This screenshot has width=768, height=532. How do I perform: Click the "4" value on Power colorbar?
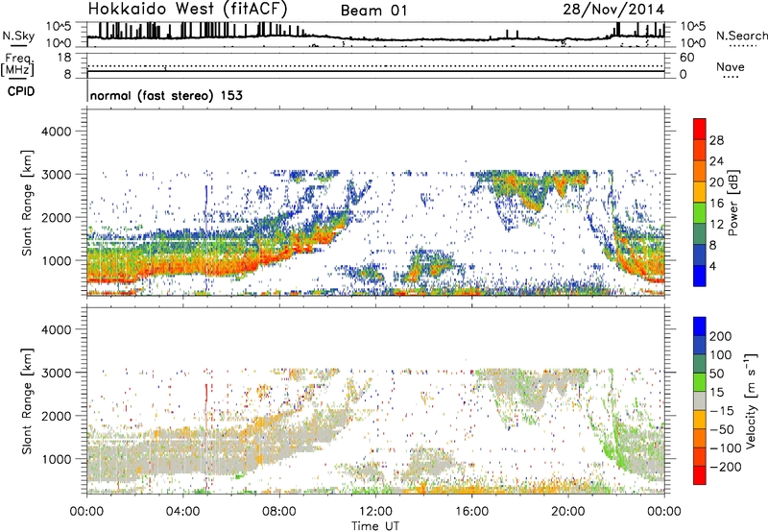[x=713, y=266]
